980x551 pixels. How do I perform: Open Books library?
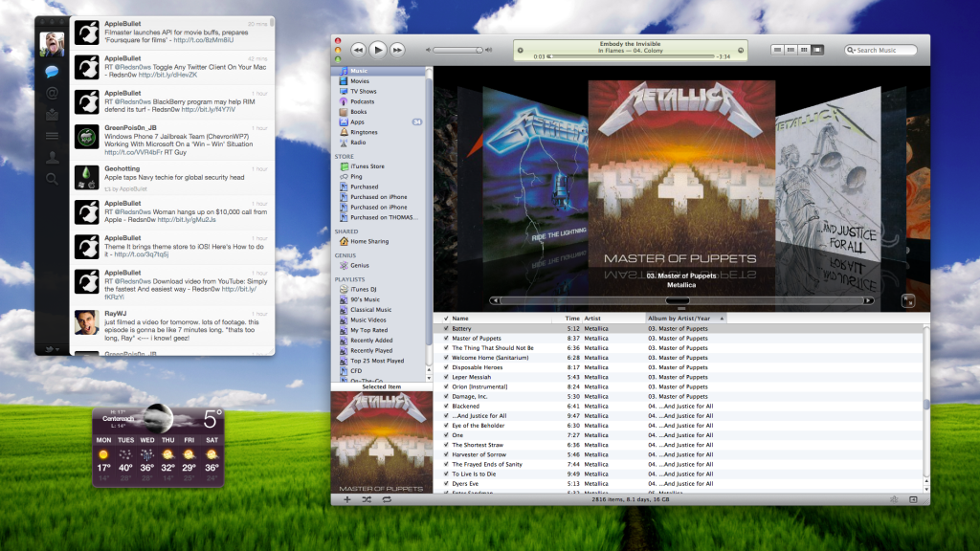coord(359,112)
